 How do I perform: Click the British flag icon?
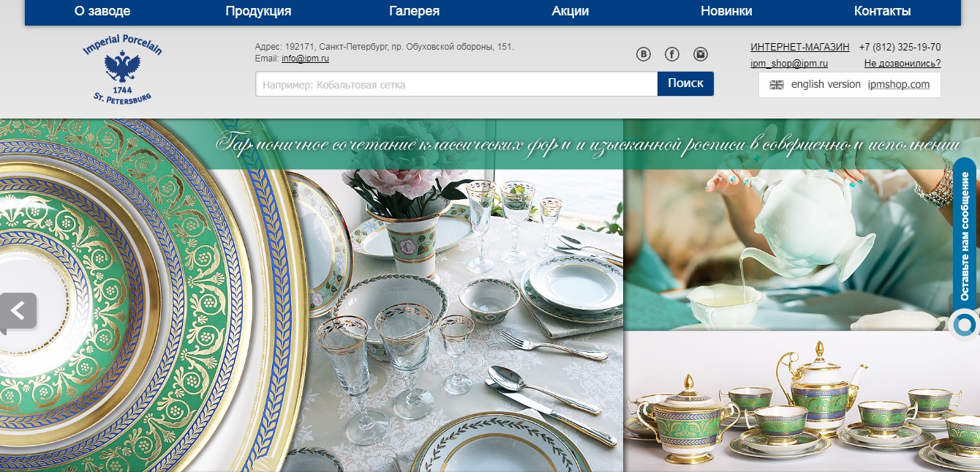point(777,84)
